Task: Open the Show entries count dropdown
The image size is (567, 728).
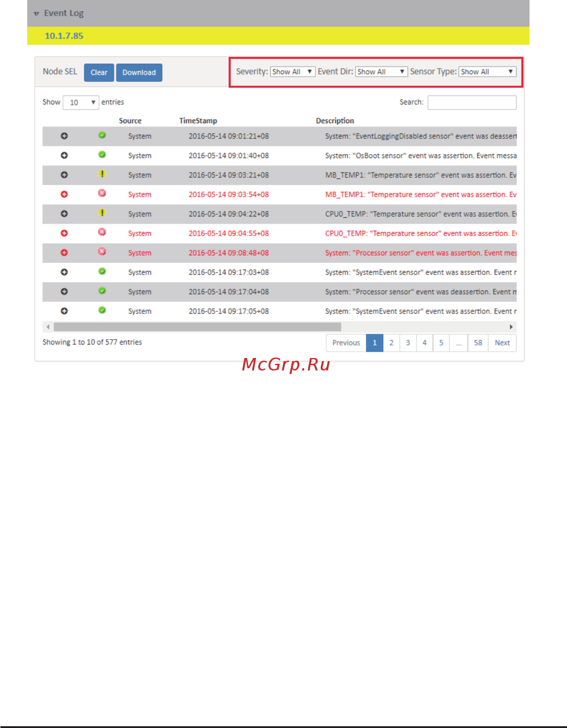Action: point(81,102)
